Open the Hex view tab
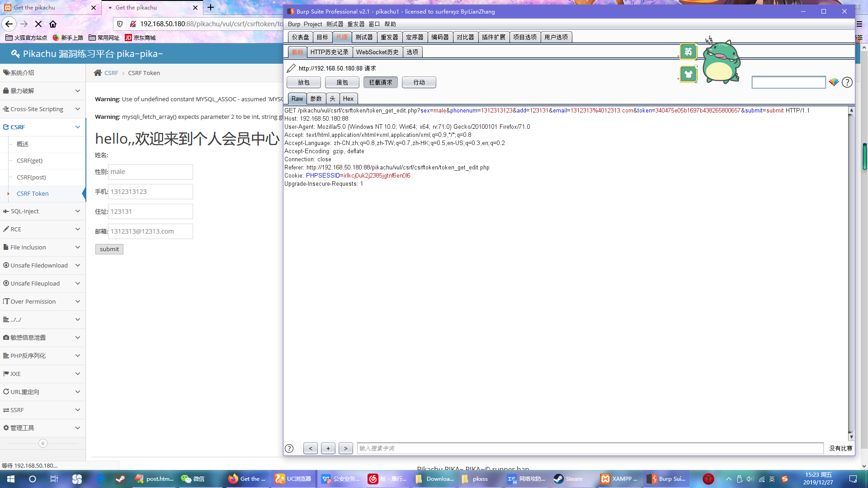 pyautogui.click(x=348, y=99)
